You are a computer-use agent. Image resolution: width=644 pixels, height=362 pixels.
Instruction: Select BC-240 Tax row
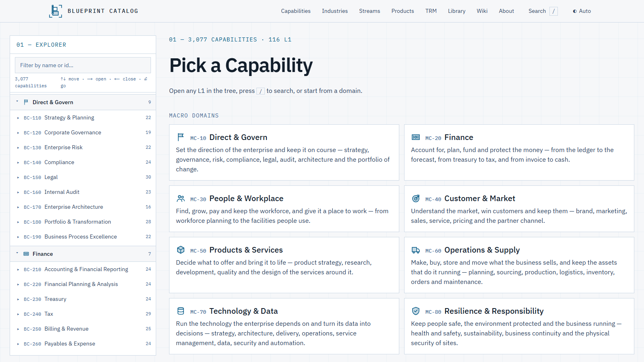[83, 314]
